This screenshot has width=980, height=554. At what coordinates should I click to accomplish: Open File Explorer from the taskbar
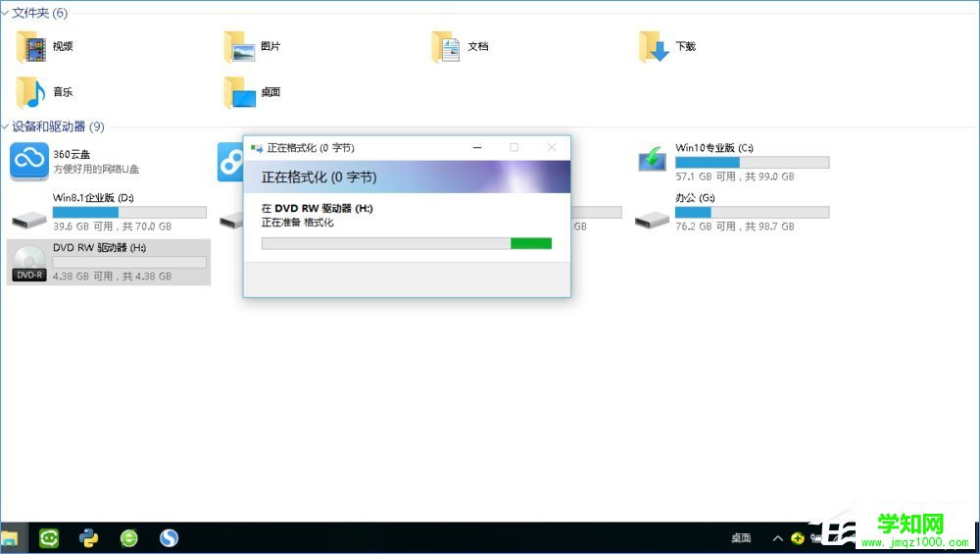point(10,538)
